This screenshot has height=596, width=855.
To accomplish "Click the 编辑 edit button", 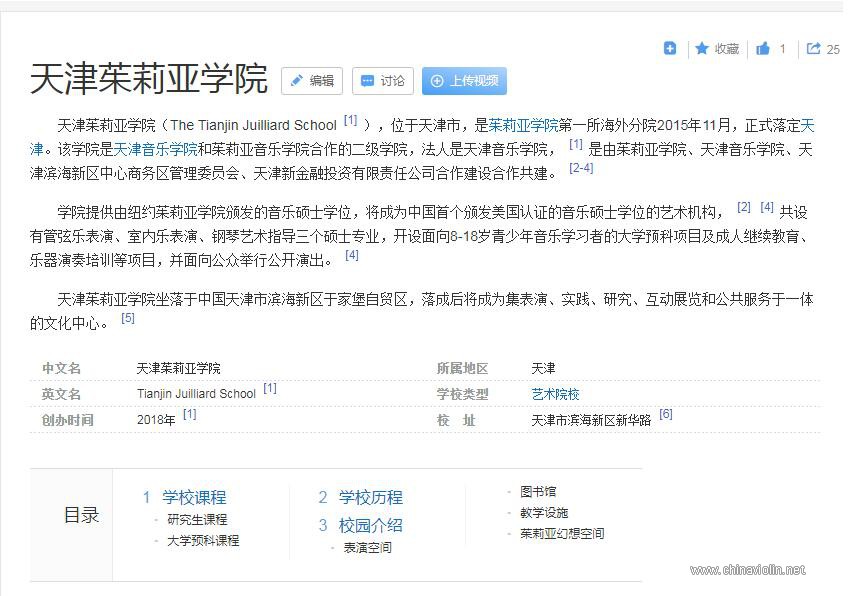I will tap(312, 81).
